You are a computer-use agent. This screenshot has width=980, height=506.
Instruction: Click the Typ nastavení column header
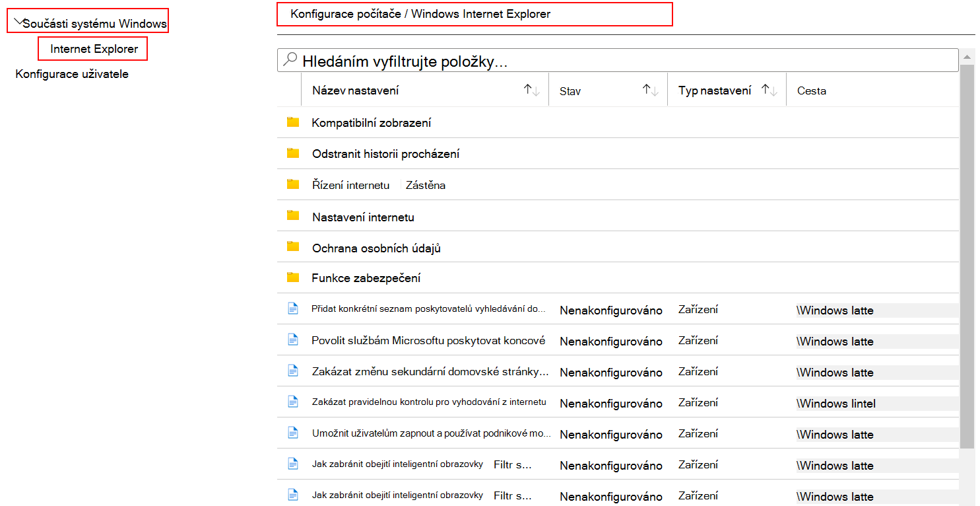pos(715,90)
